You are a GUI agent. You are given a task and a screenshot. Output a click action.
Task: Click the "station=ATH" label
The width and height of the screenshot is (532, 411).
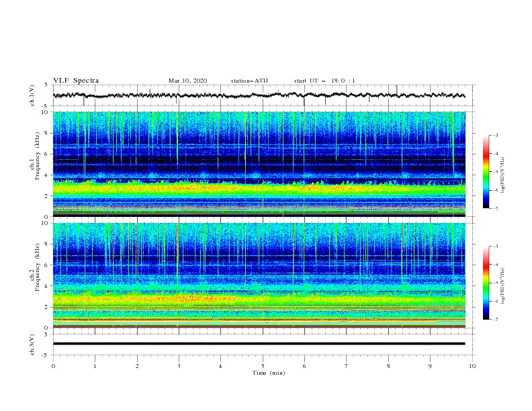(x=249, y=81)
